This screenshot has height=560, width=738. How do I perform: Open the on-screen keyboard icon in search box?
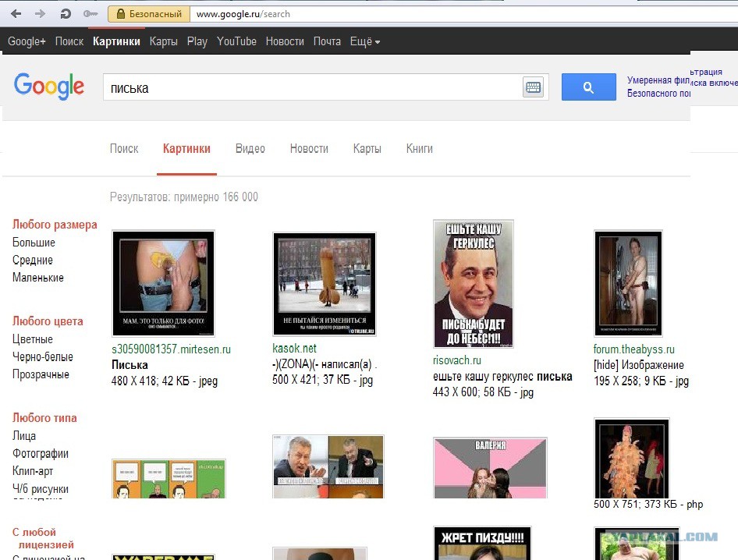click(533, 87)
